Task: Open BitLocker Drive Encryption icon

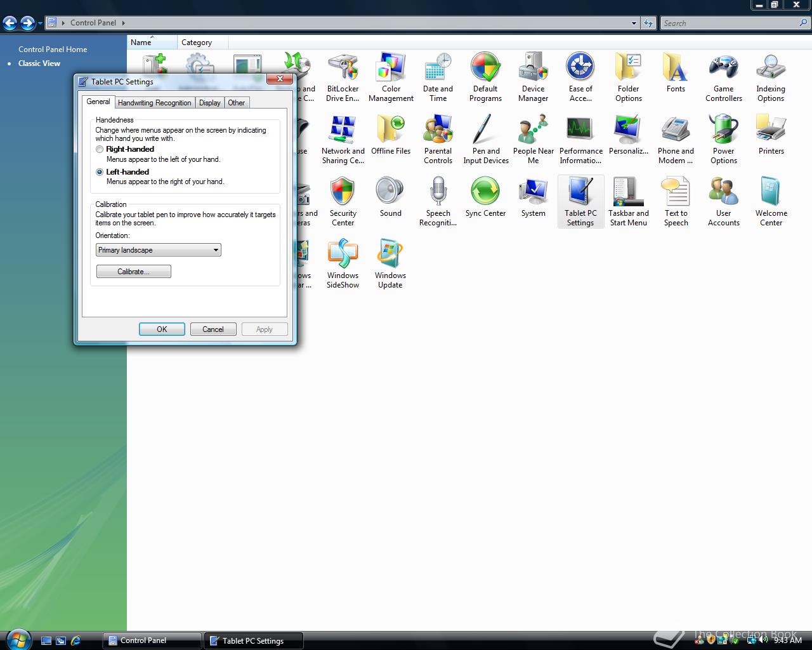Action: (x=343, y=77)
